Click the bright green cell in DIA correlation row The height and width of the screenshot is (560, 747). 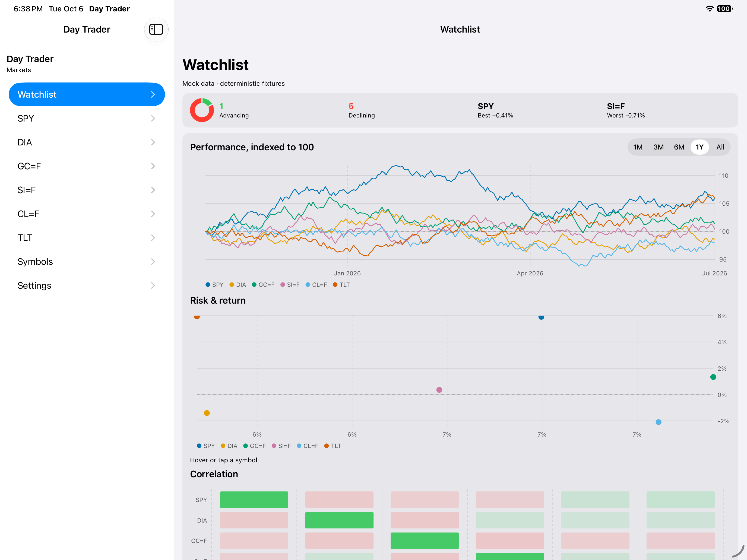[x=339, y=520]
